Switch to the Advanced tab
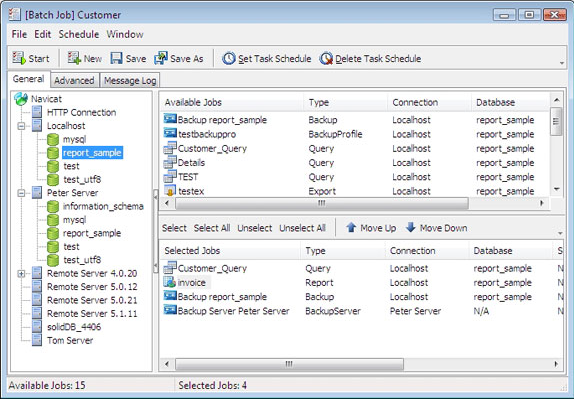Image resolution: width=574 pixels, height=399 pixels. [x=74, y=81]
